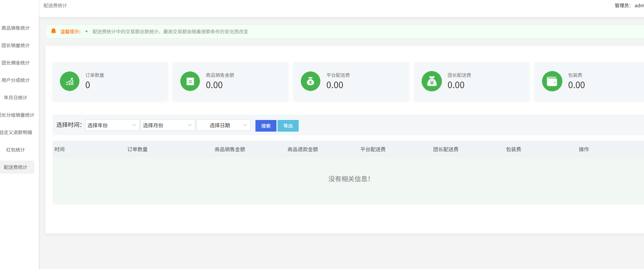
Task: Open 团长销量统计 in the sidebar
Action: pos(16,45)
